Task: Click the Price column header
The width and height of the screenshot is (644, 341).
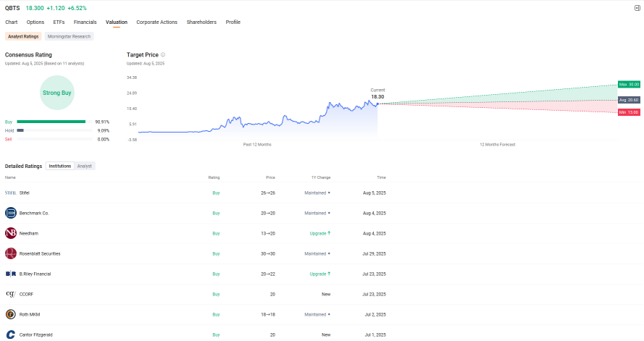Action: [x=270, y=177]
